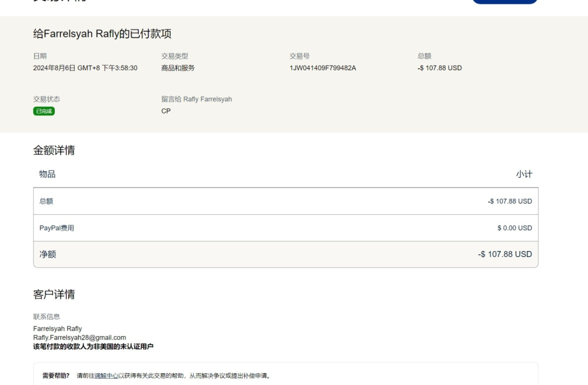Click the 客户详情 section heading

54,294
